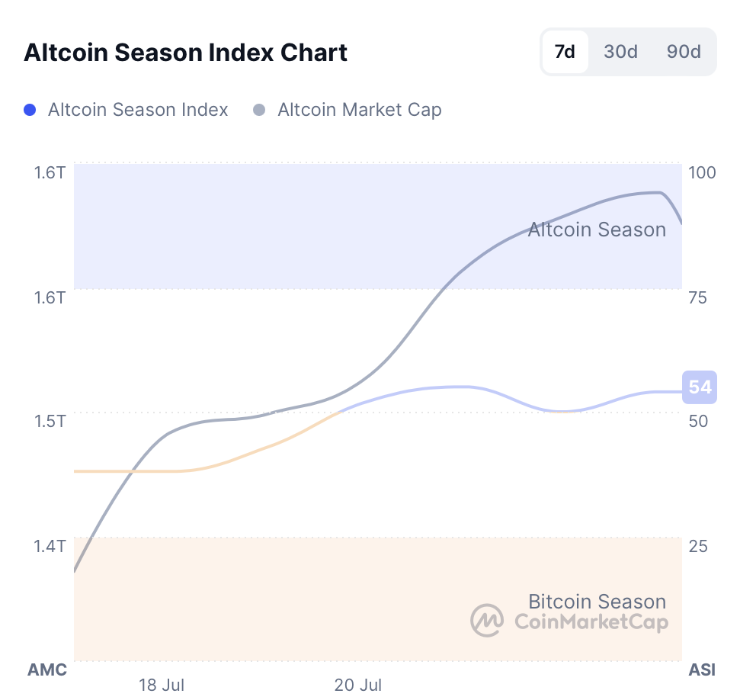Viewport: 740px width, 700px height.
Task: Click the 75 threshold on ASI axis
Action: 697,297
